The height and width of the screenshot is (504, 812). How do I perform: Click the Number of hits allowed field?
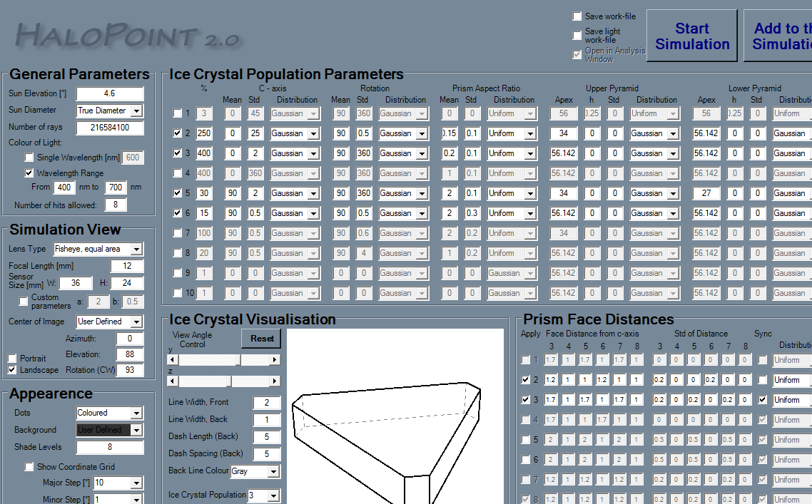116,205
